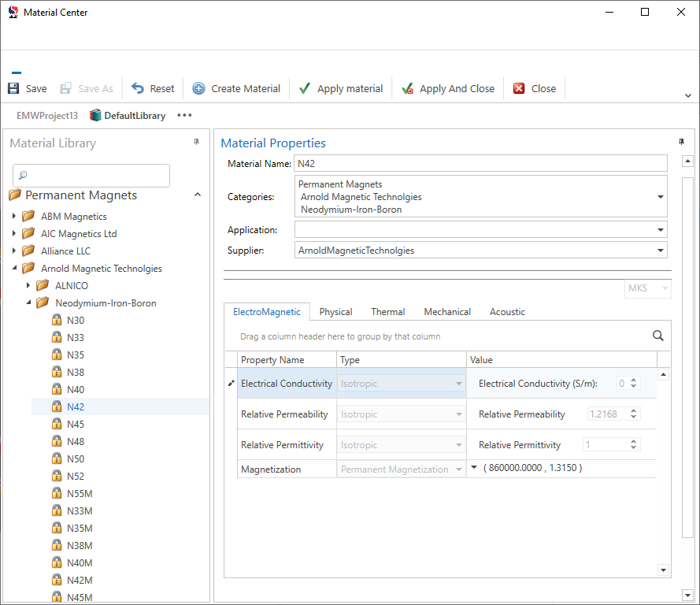700x605 pixels.
Task: Select the N35M material
Action: [80, 529]
